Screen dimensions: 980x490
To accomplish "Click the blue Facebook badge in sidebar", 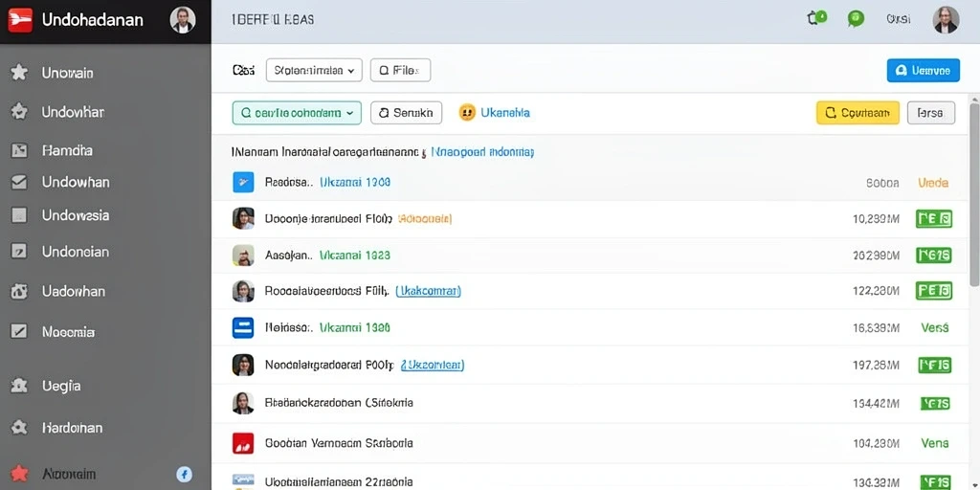I will [x=184, y=474].
